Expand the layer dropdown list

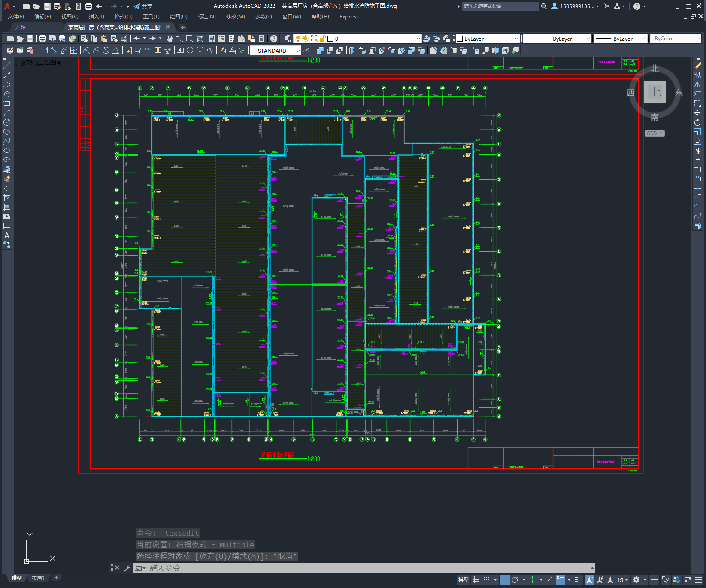pyautogui.click(x=418, y=39)
